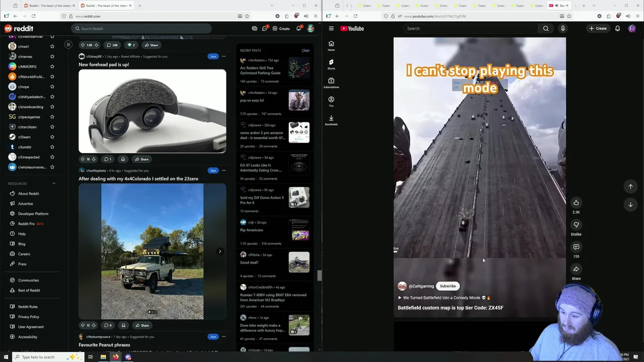Share the New forehead pad post

141,159
